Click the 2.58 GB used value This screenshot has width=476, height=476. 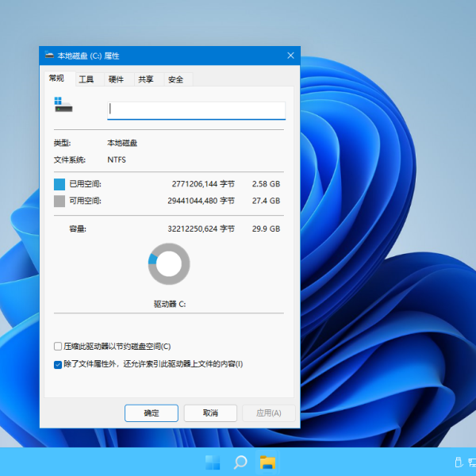point(266,184)
